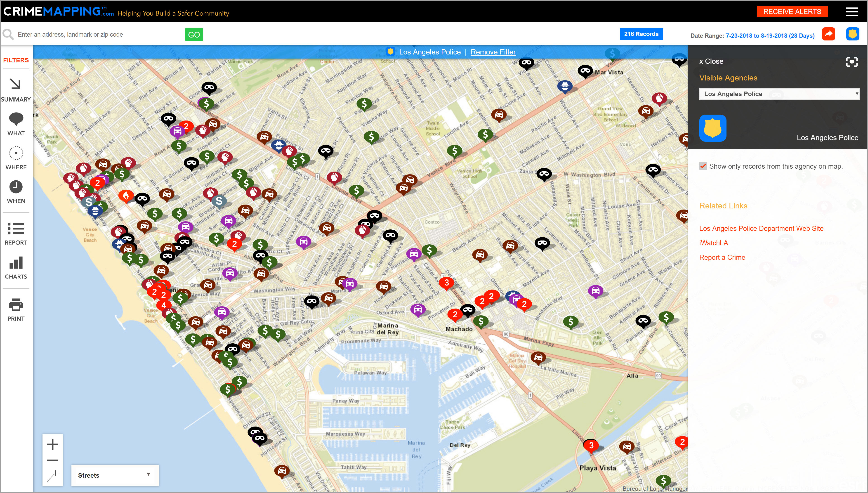Click the red cluster marker 3 on Lincoln Blvd

tap(446, 283)
